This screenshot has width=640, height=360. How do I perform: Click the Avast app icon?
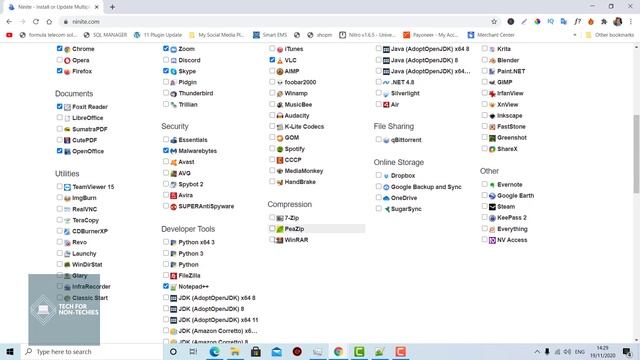point(173,162)
